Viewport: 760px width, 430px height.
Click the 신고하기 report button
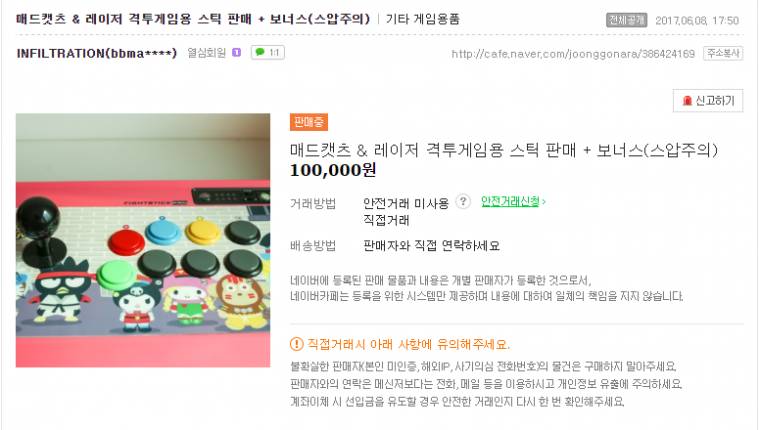pos(708,101)
